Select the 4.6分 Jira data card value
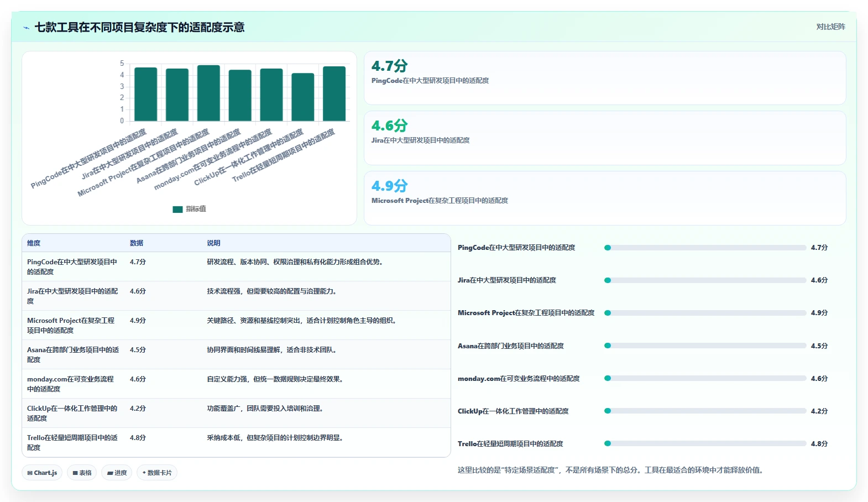Image resolution: width=868 pixels, height=502 pixels. click(389, 125)
